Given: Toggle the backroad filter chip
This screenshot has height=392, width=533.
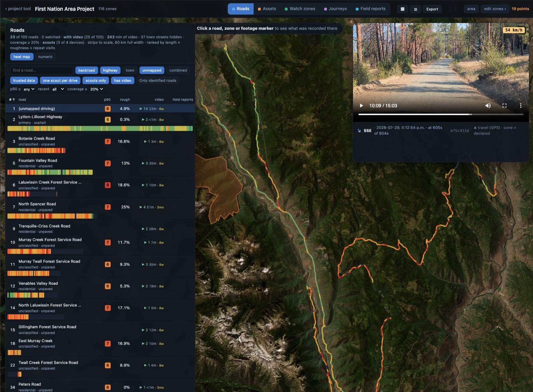Looking at the screenshot, I should pos(87,70).
